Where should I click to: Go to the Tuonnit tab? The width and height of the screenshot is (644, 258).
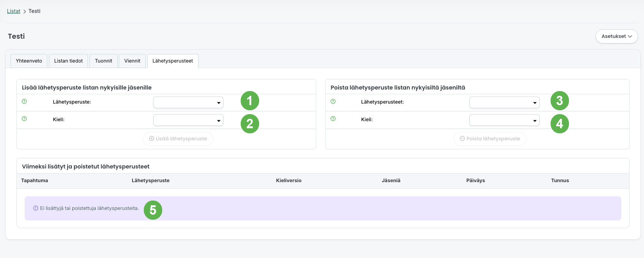(x=104, y=61)
